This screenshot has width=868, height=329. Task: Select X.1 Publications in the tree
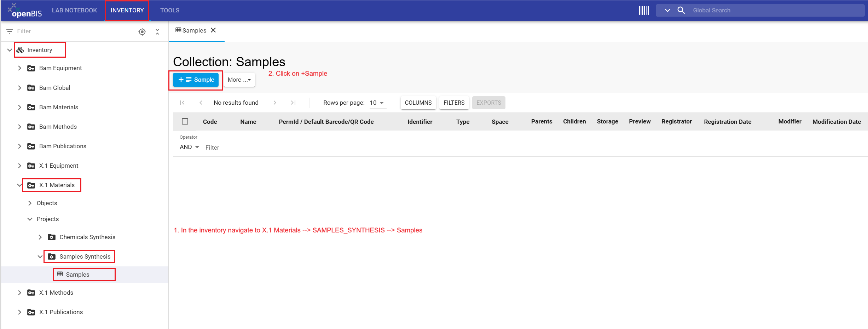pyautogui.click(x=61, y=312)
